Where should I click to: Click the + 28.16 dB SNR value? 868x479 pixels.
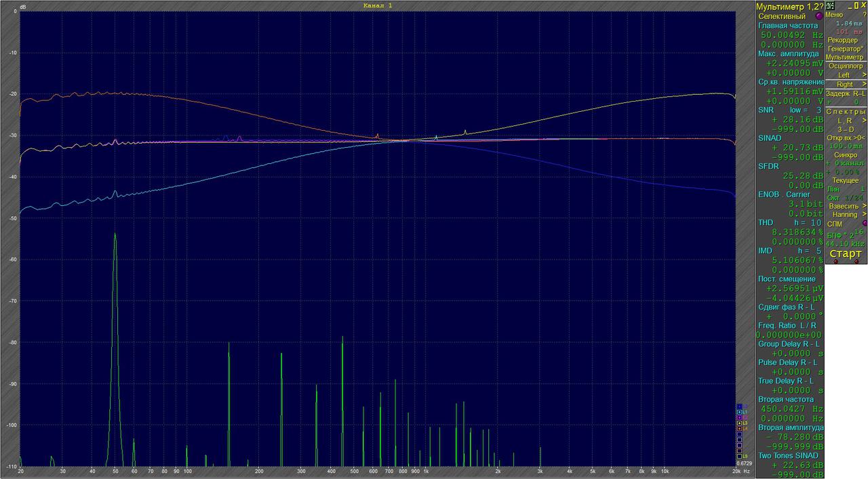(797, 119)
